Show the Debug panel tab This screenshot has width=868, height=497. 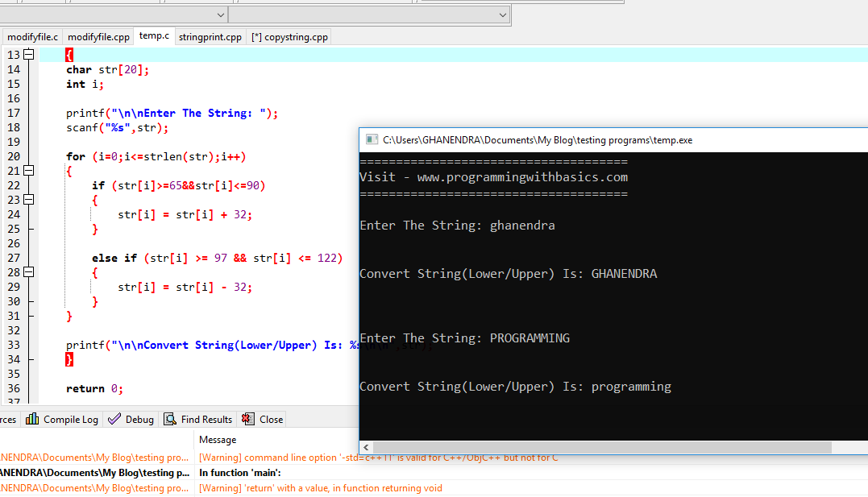pyautogui.click(x=131, y=420)
